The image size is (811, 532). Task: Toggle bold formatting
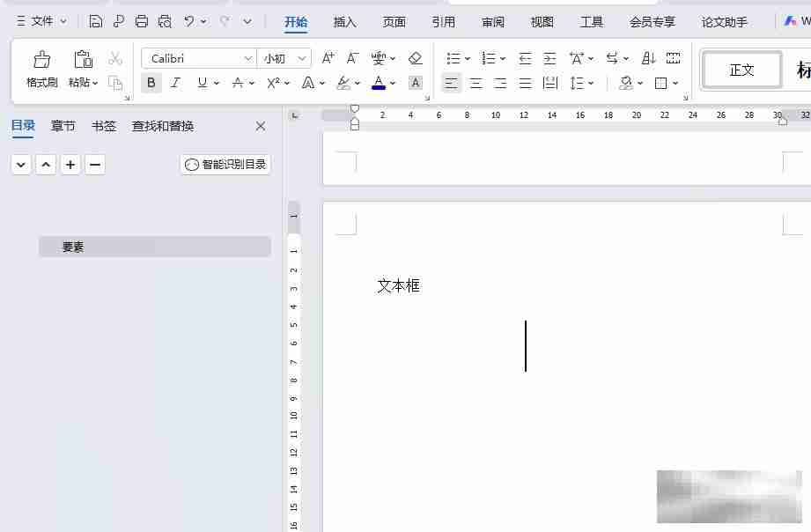click(151, 83)
